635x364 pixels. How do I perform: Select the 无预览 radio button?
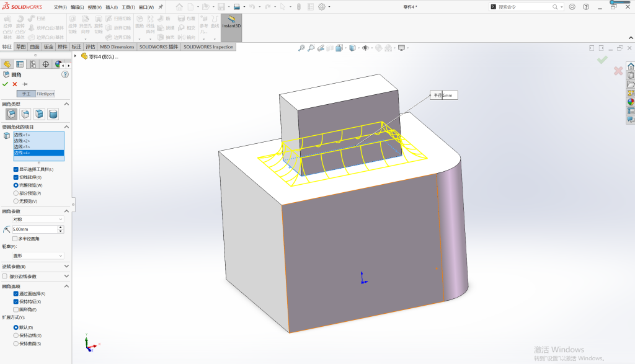pyautogui.click(x=16, y=202)
